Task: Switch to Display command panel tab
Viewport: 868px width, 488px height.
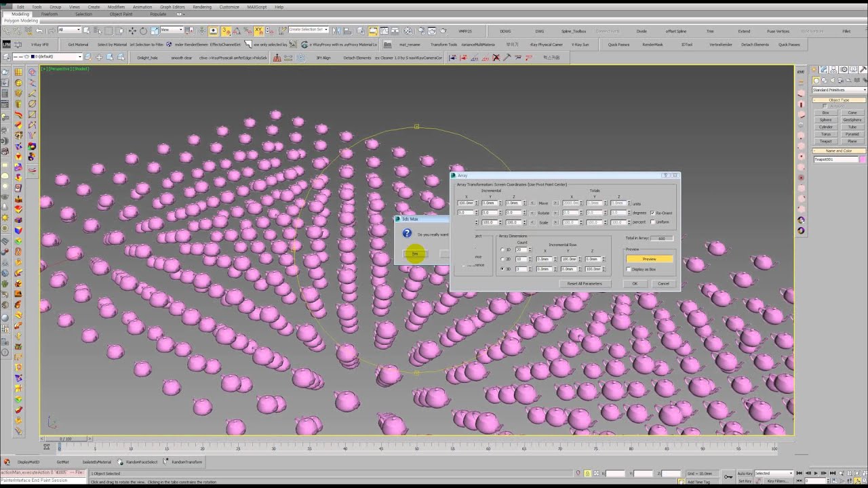Action: pos(853,69)
